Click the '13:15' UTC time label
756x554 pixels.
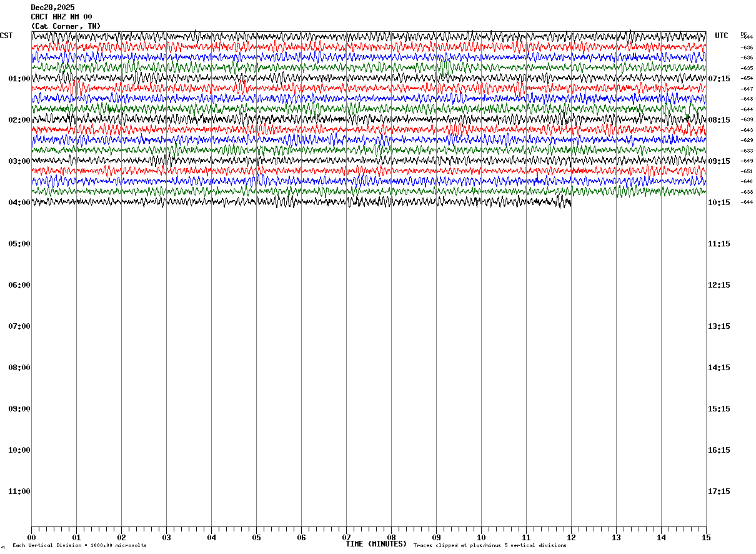720,326
